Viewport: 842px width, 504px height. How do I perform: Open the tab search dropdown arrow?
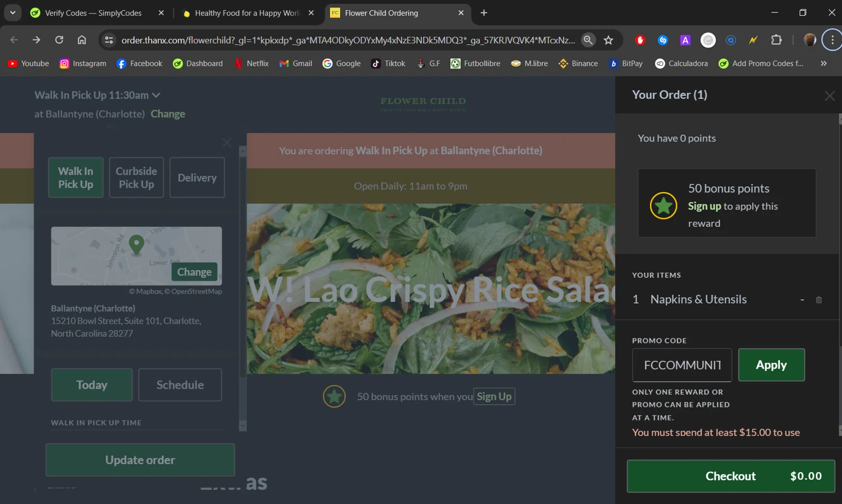12,12
